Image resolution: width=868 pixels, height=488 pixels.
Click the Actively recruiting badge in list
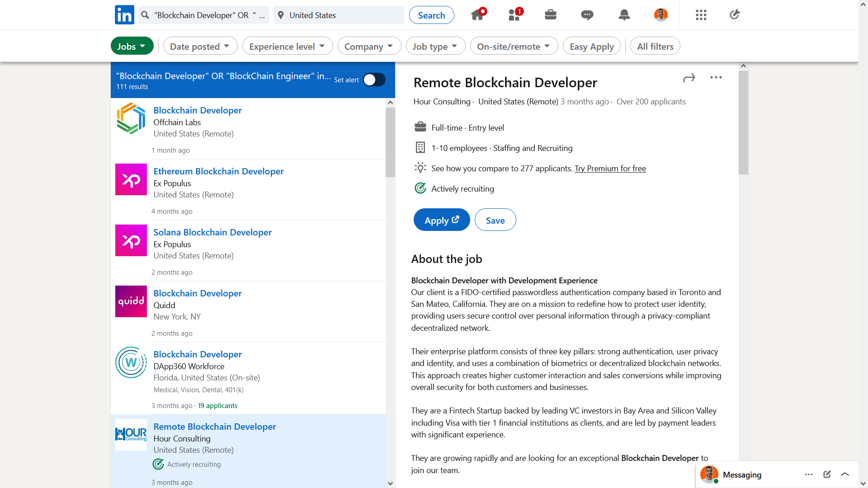point(187,464)
